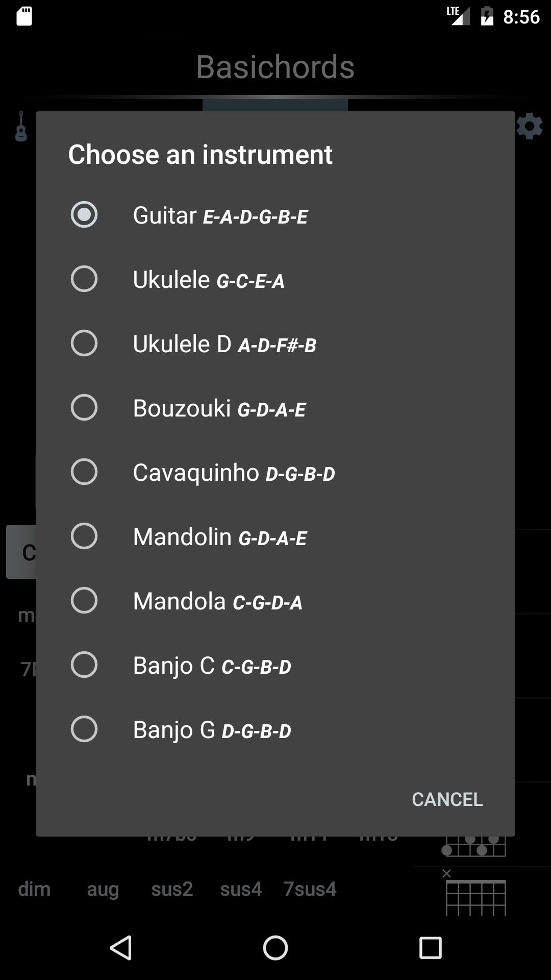Choose the Bouzouki instrument option
Viewport: 551px width, 980px height.
(x=85, y=407)
